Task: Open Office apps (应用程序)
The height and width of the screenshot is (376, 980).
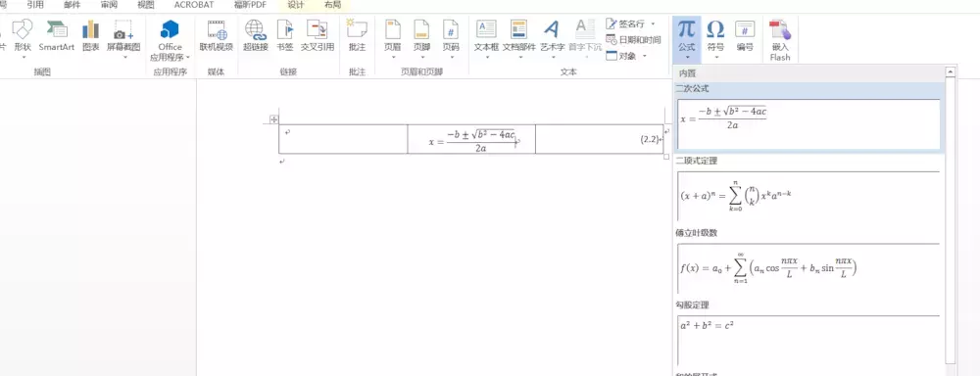Action: tap(170, 39)
